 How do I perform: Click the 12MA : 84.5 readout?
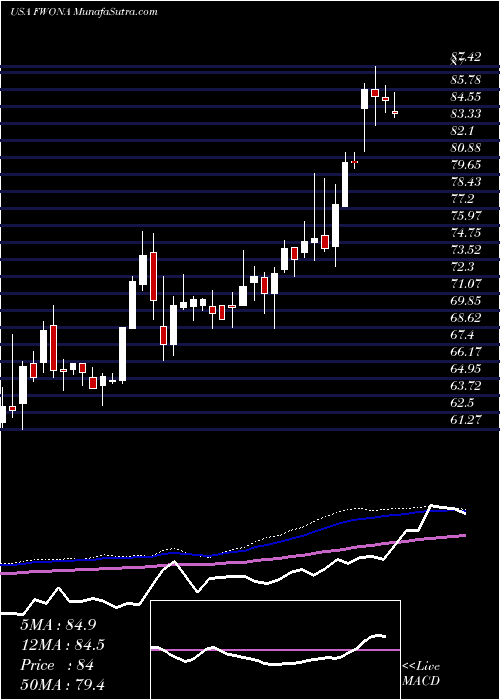pyautogui.click(x=63, y=645)
